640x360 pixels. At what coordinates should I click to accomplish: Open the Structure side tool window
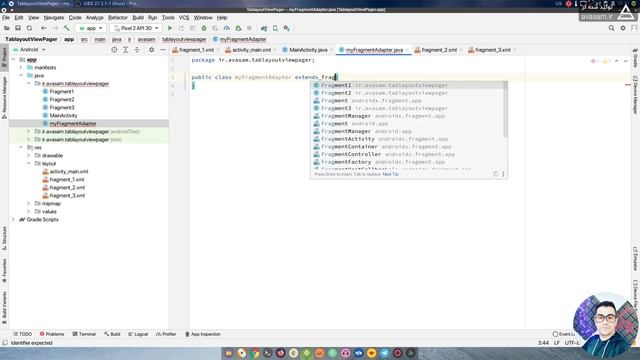(x=4, y=238)
